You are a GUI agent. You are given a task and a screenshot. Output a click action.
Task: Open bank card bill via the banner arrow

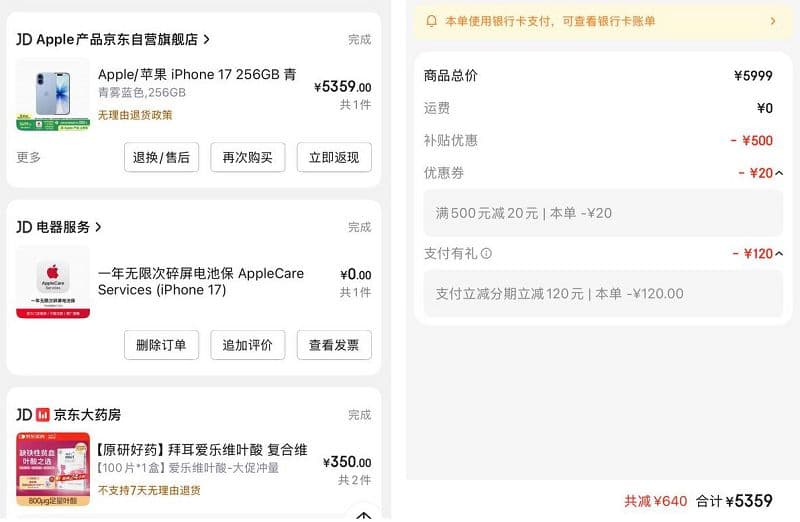tap(772, 21)
